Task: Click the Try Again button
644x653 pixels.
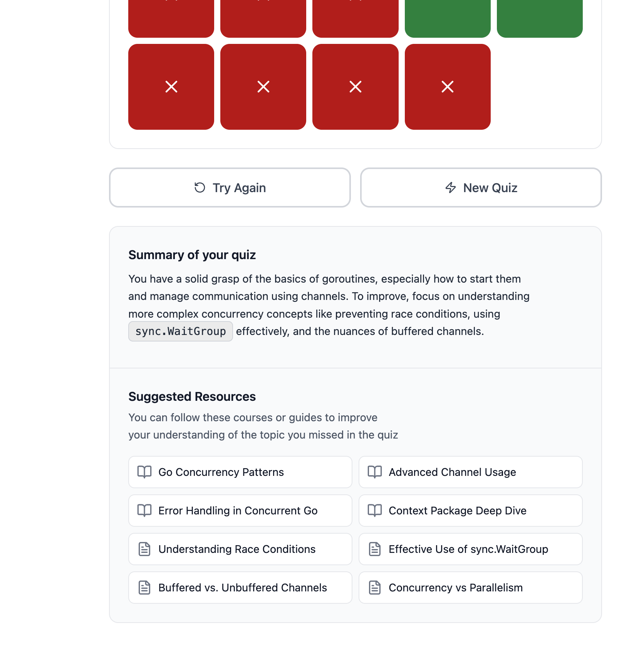Action: (x=230, y=188)
